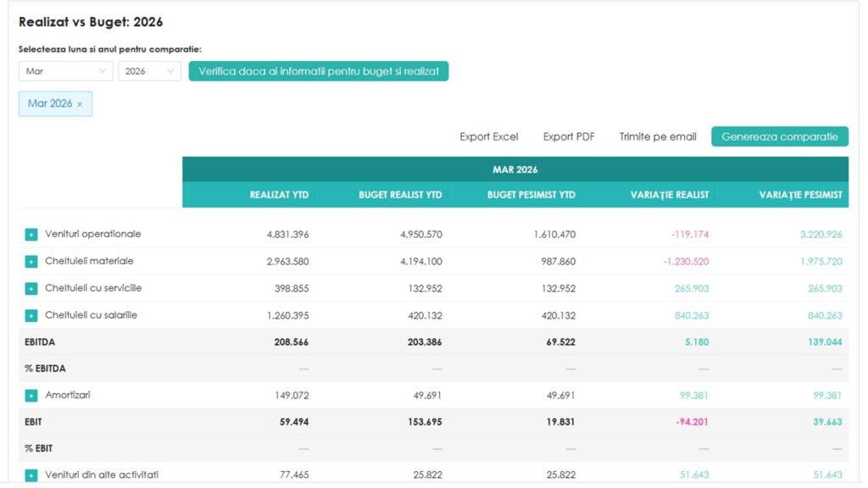868x488 pixels.
Task: Click the Realizat YTD column header
Action: 279,195
